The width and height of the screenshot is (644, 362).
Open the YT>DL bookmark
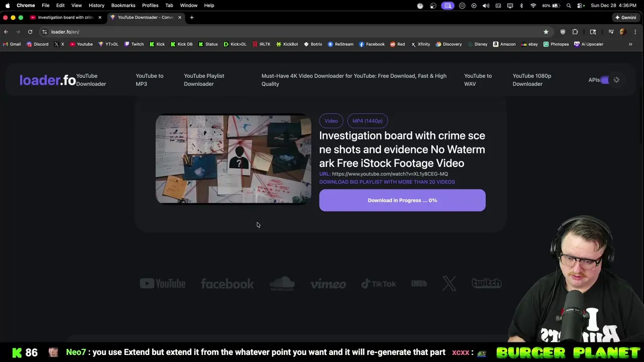(x=108, y=44)
